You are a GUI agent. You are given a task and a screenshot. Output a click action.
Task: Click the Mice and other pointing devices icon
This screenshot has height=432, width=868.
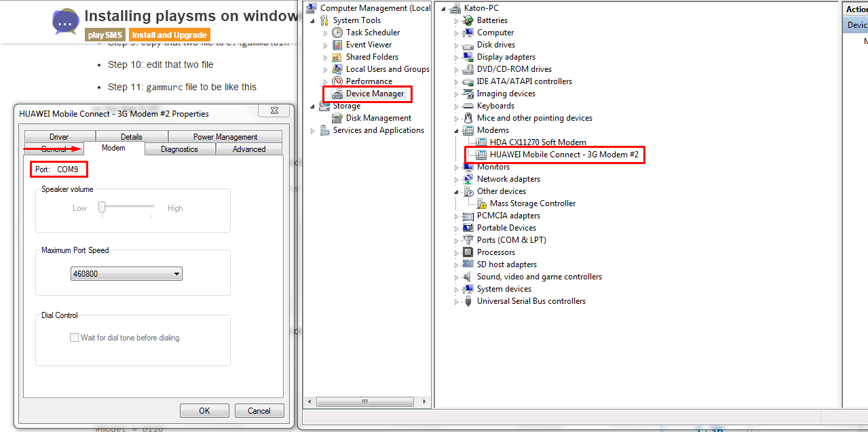[x=468, y=118]
